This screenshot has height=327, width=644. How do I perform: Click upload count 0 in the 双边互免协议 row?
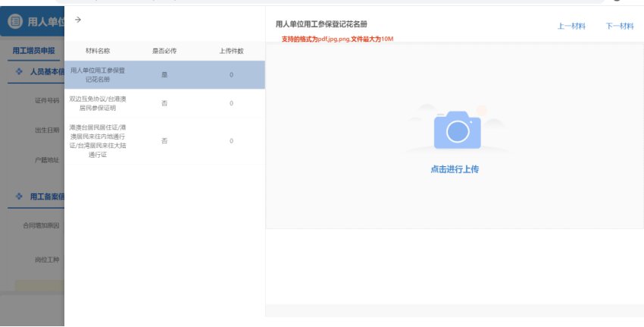(x=231, y=103)
